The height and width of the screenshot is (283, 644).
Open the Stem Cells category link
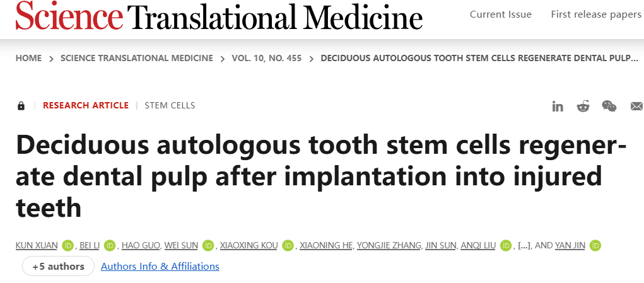[170, 106]
